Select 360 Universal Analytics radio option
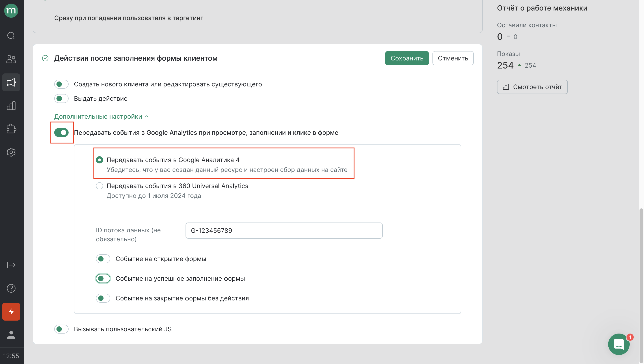 (x=99, y=186)
